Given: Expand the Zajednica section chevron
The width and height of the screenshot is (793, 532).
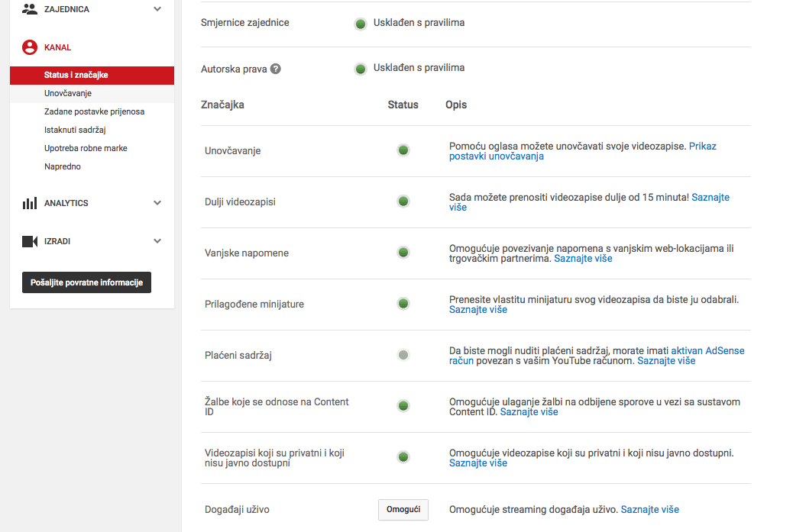Looking at the screenshot, I should click(157, 9).
